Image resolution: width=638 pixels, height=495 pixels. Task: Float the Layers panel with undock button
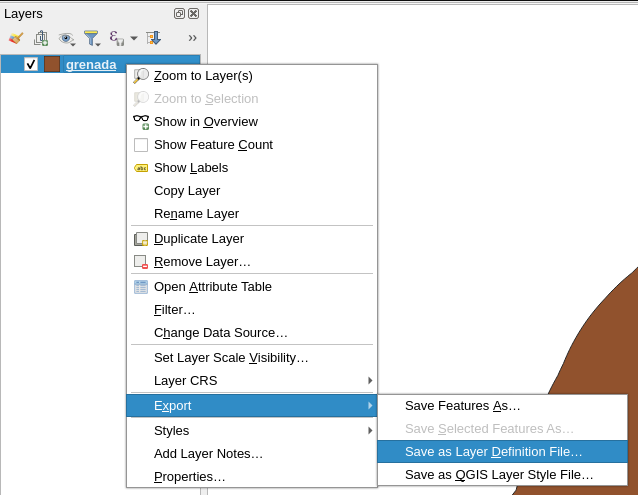pos(179,13)
